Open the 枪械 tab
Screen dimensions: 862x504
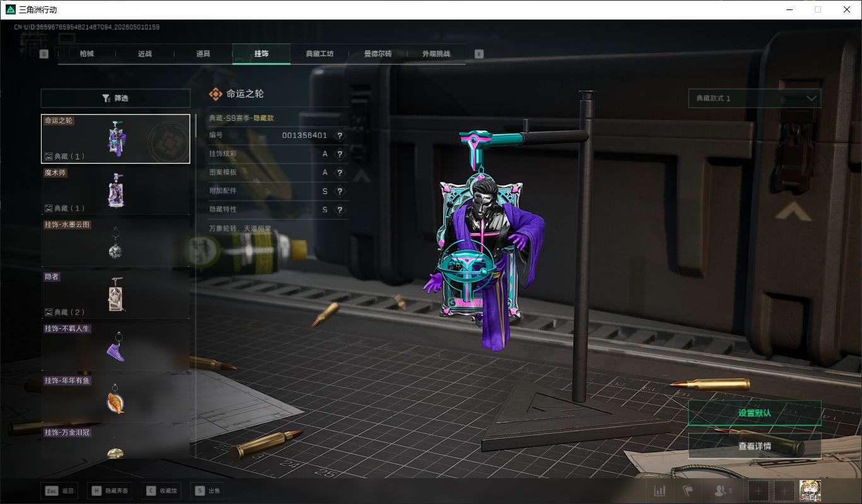(87, 54)
